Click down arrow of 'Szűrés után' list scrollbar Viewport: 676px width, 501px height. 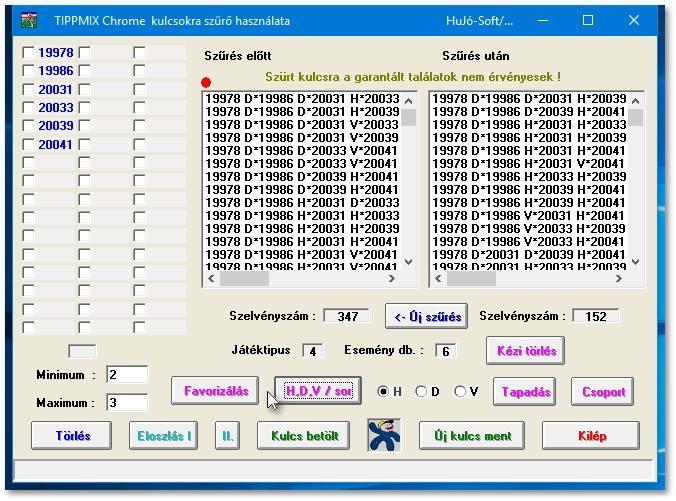[635, 262]
